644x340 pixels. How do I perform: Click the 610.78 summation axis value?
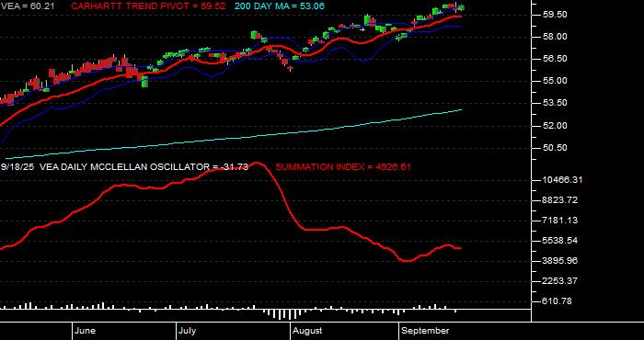pyautogui.click(x=557, y=301)
